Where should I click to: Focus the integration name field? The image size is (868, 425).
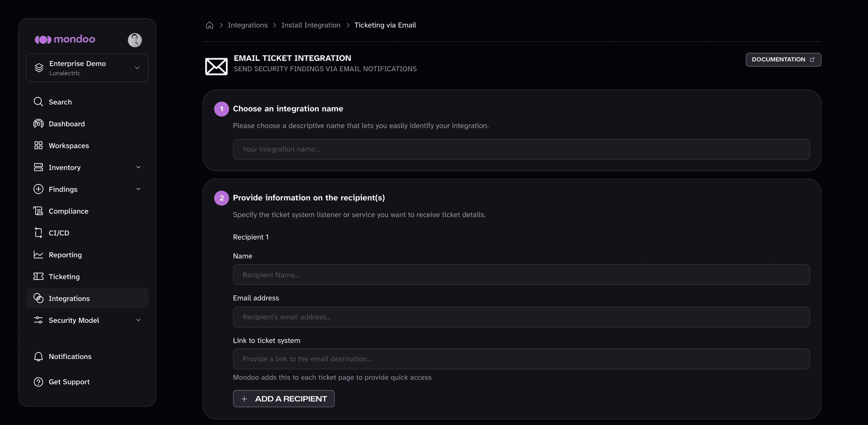521,149
